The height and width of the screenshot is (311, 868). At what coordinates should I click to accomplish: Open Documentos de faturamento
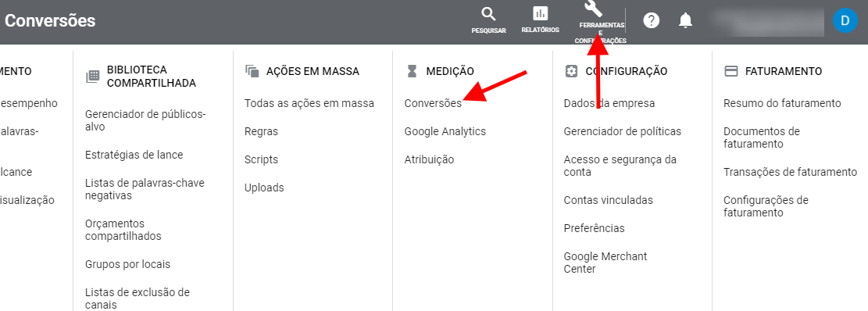click(762, 138)
